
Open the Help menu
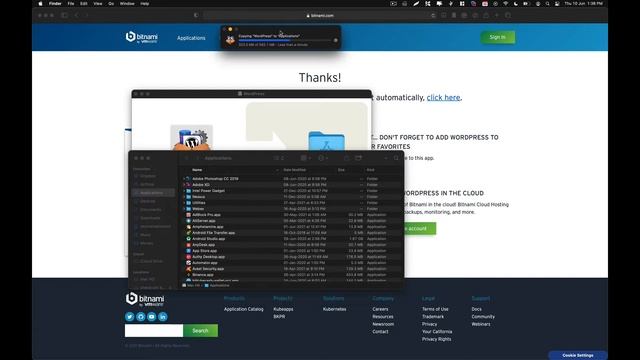pos(145,4)
